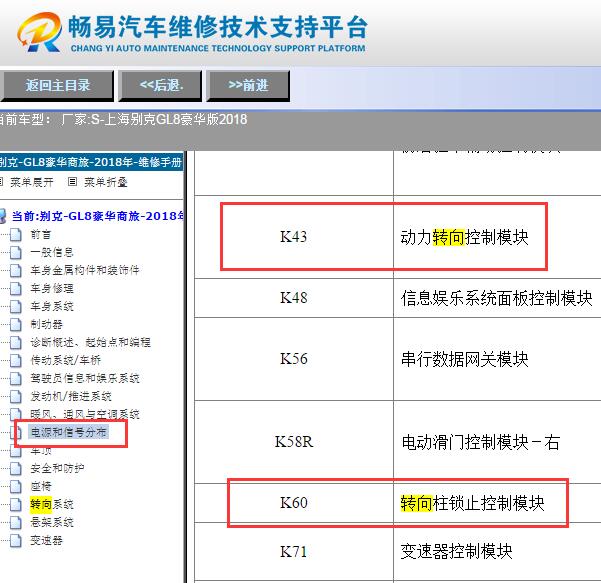
Task: Open 变速器 tree entry
Action: (46, 540)
